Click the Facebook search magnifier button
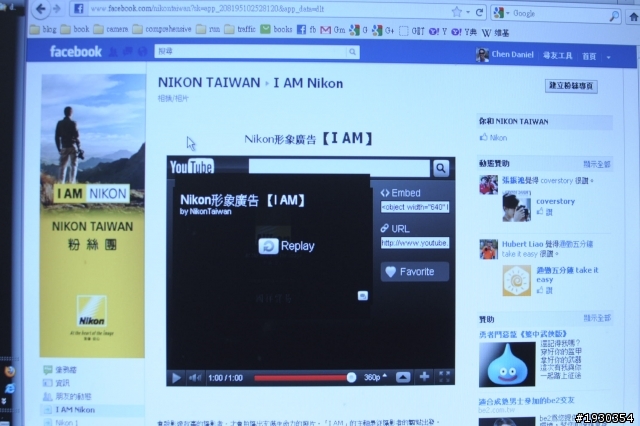 click(x=352, y=52)
